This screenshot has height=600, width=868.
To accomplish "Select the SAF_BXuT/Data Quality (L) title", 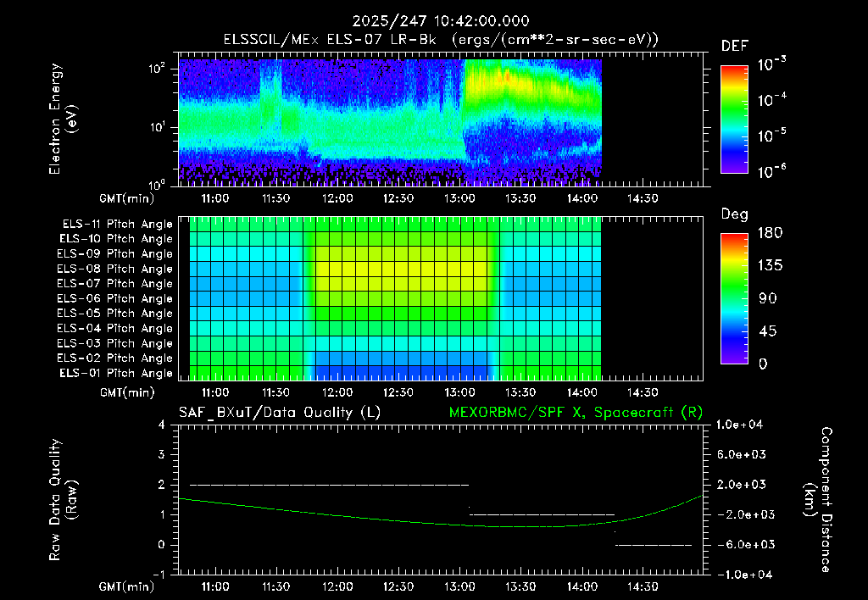I will 280,413.
